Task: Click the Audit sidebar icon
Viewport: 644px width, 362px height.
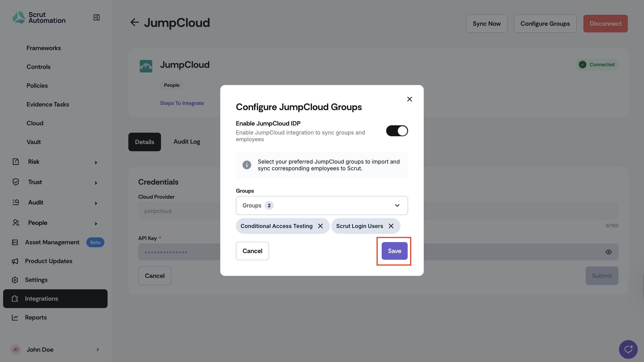Action: tap(16, 202)
